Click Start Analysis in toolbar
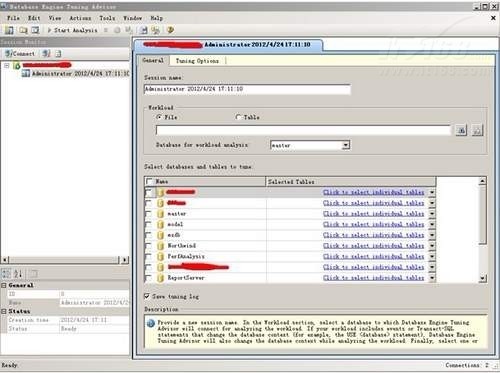Viewport: 500px width, 373px height. (72, 30)
